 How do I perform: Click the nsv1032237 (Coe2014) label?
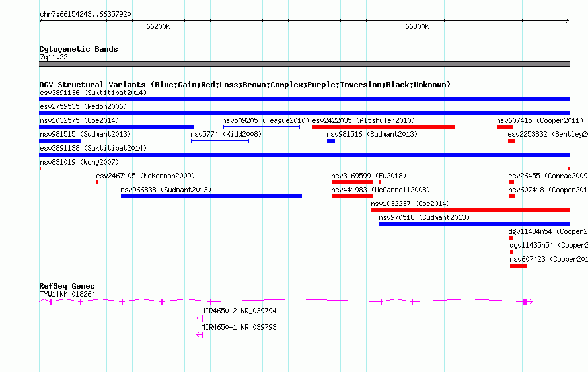click(x=410, y=204)
